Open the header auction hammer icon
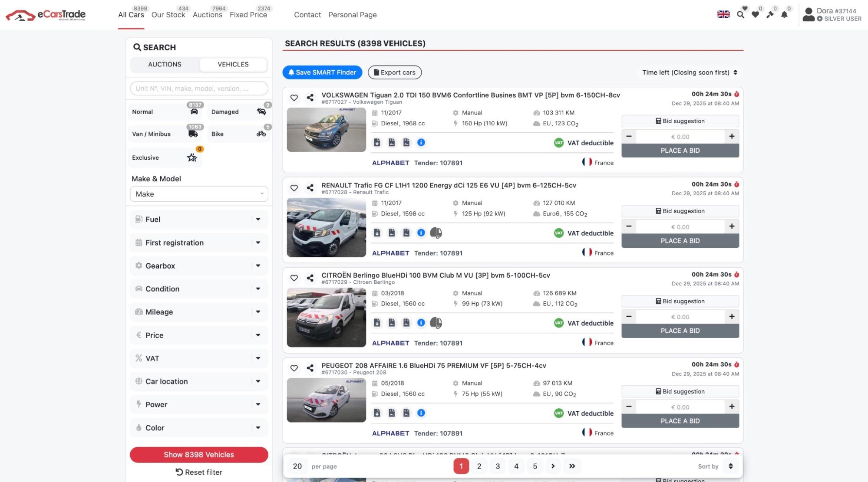The width and height of the screenshot is (868, 482). pos(770,14)
